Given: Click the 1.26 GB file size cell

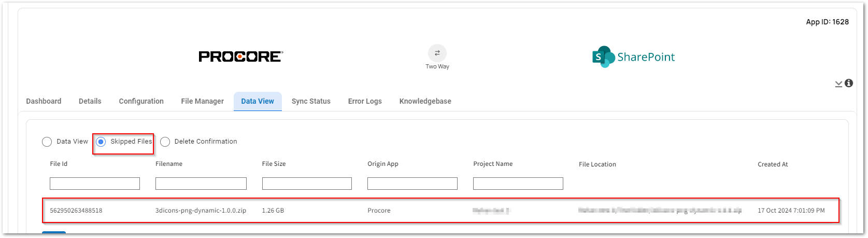Looking at the screenshot, I should pyautogui.click(x=273, y=211).
